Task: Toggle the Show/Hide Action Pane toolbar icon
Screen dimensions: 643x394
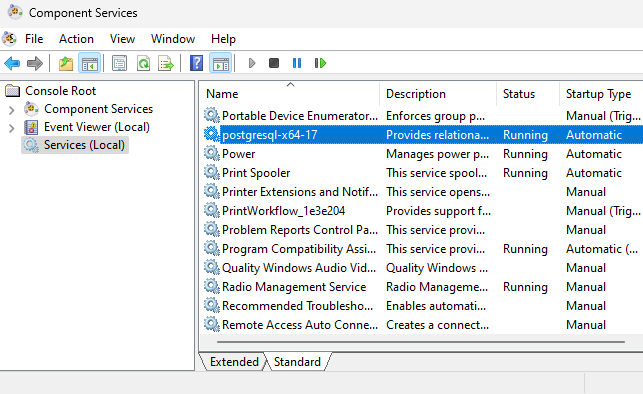Action: (x=221, y=63)
